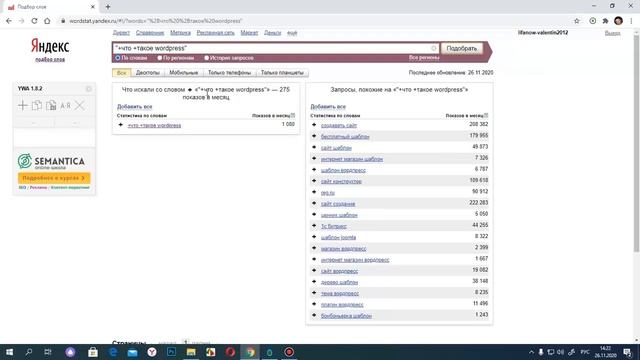Open the 'Директ' top menu link
Image resolution: width=640 pixels, height=360 pixels.
[x=121, y=33]
